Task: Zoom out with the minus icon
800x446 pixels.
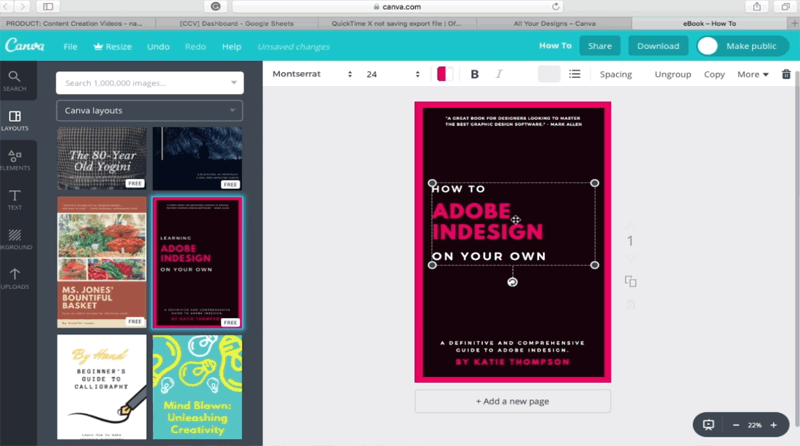Action: [x=736, y=425]
